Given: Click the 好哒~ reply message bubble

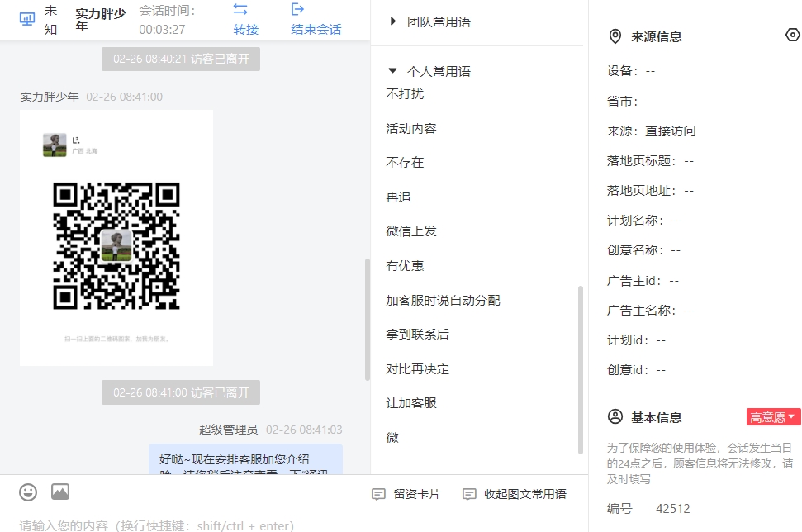Looking at the screenshot, I should [245, 459].
